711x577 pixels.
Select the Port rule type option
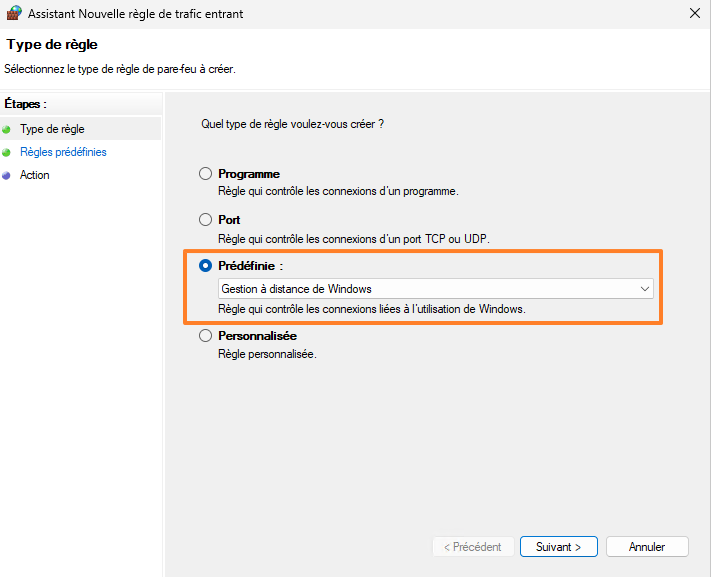[x=206, y=220]
